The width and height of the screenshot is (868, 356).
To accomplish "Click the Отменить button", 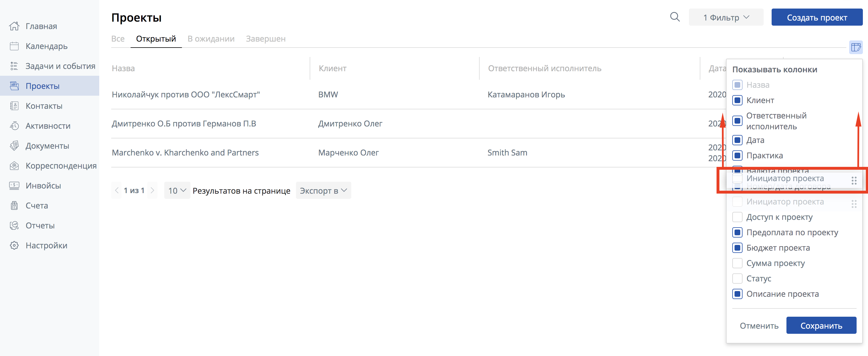I will [x=759, y=326].
